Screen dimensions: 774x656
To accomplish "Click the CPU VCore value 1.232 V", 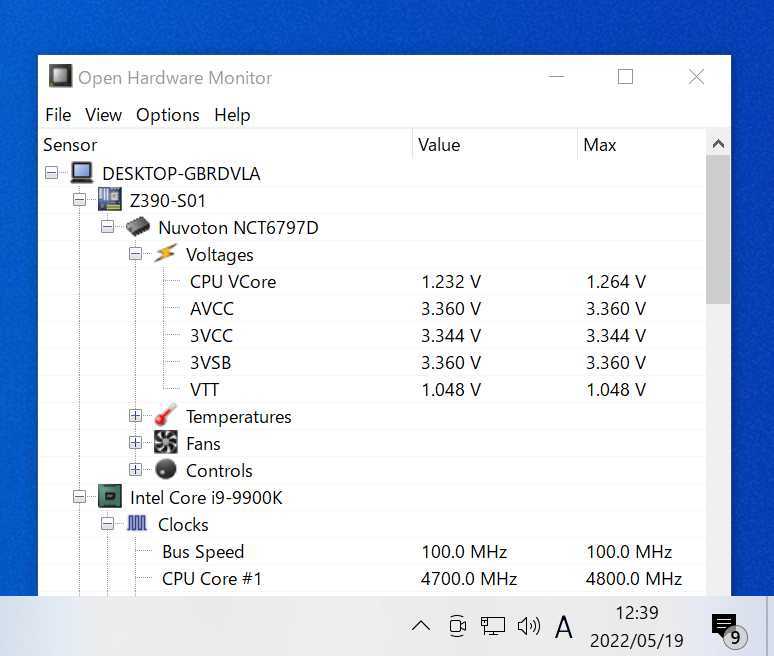I will click(451, 282).
